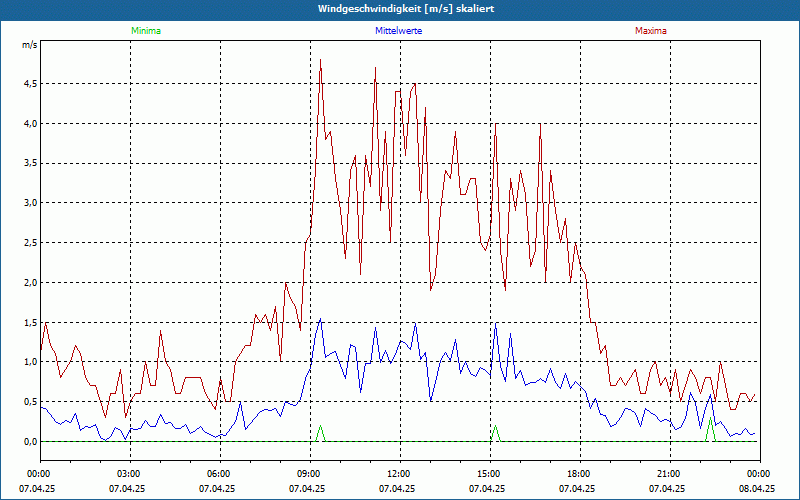Click the green Minima spike after 21:00
This screenshot has height=500, width=800.
[x=710, y=428]
